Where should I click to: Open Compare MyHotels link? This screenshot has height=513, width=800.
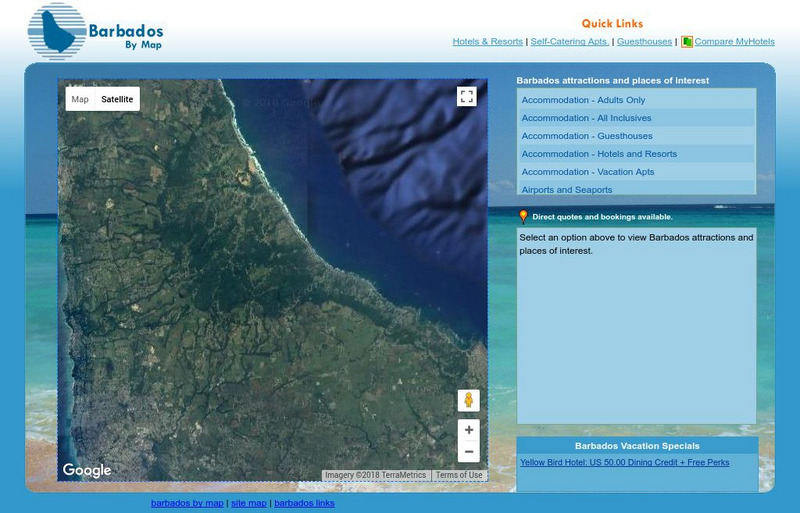coord(734,42)
